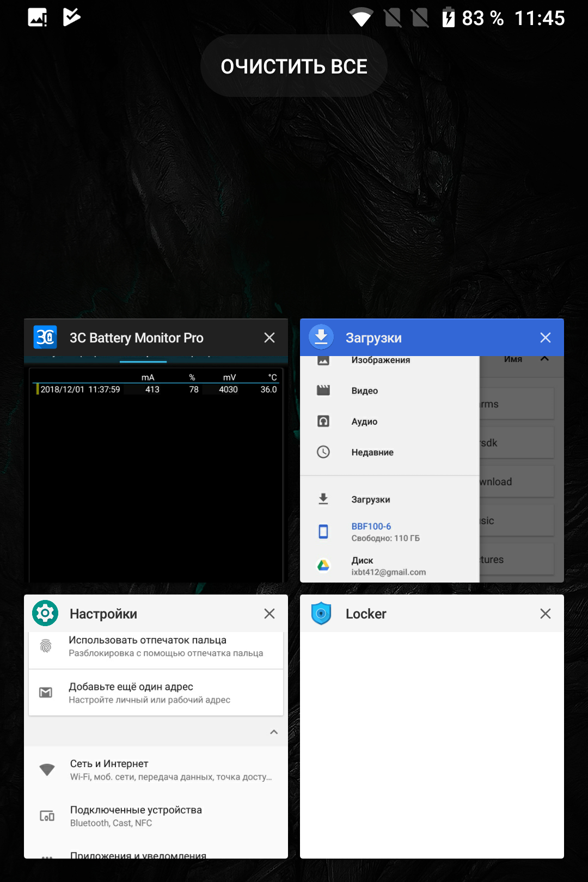This screenshot has height=882, width=588.
Task: Open the sdk folder behind the drawer
Action: [517, 443]
